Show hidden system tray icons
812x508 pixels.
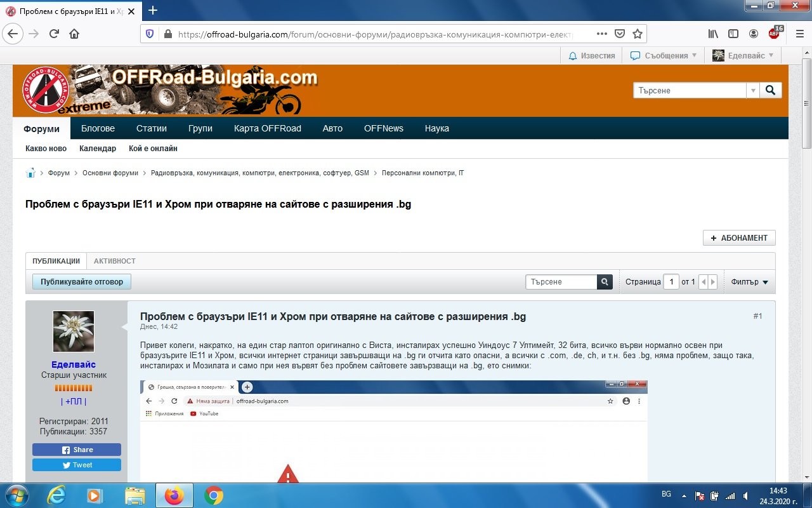[683, 495]
